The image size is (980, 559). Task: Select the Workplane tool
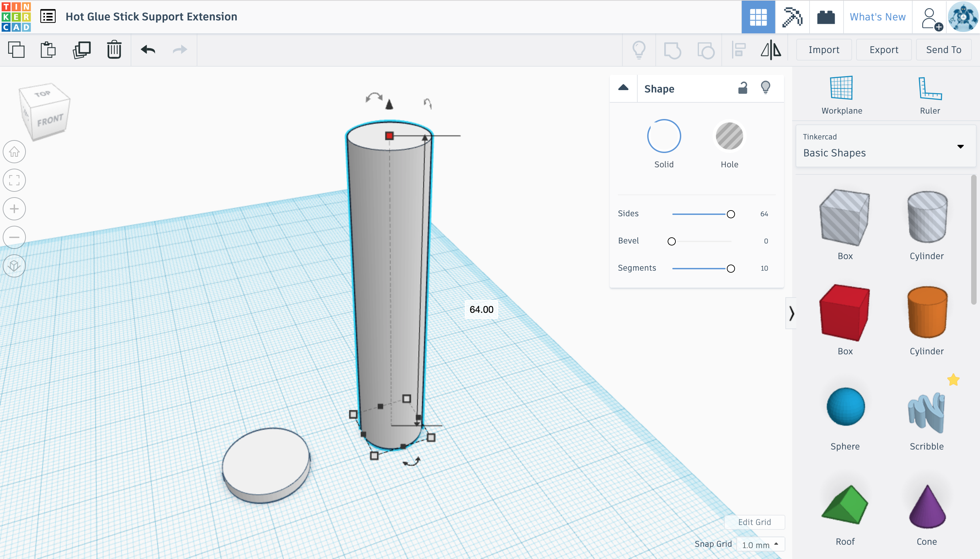coord(841,95)
